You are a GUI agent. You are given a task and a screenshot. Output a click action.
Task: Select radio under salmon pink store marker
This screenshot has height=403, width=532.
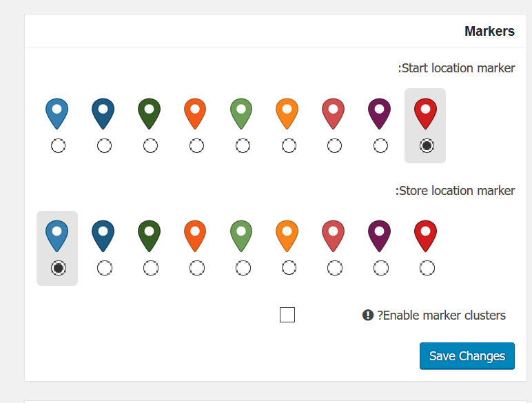[335, 268]
